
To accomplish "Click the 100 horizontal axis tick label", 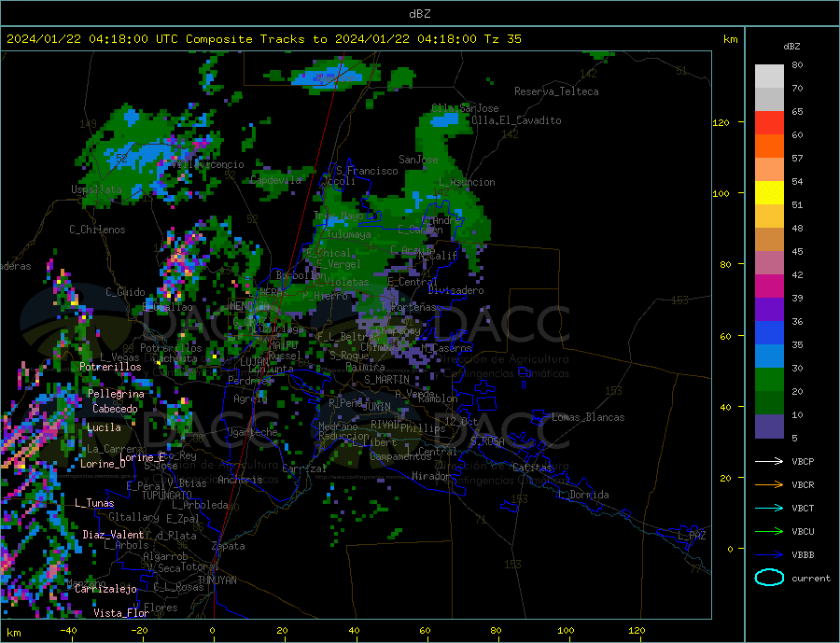I will tap(566, 631).
